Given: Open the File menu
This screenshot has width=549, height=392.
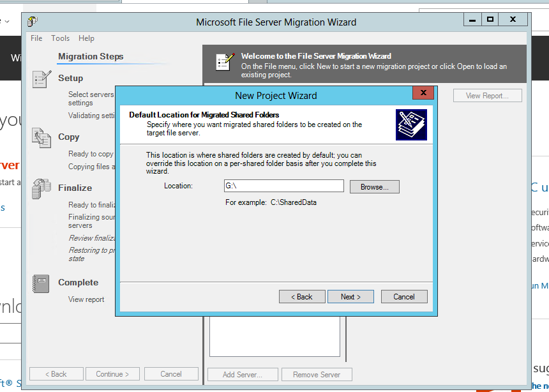Looking at the screenshot, I should pyautogui.click(x=36, y=38).
